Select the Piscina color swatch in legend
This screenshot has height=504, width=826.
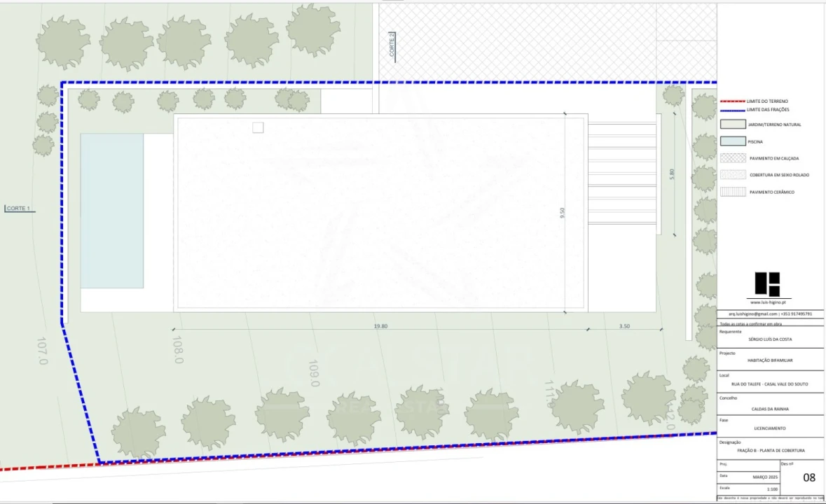(x=733, y=141)
